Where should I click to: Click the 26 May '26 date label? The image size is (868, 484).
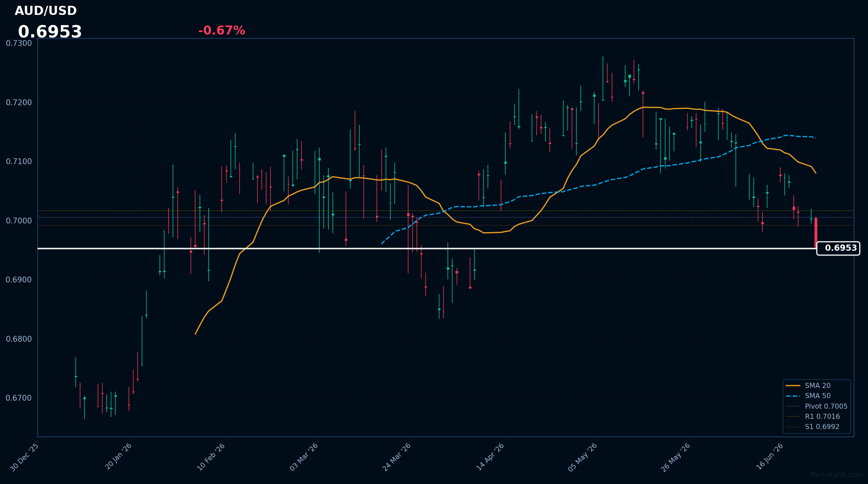676,457
